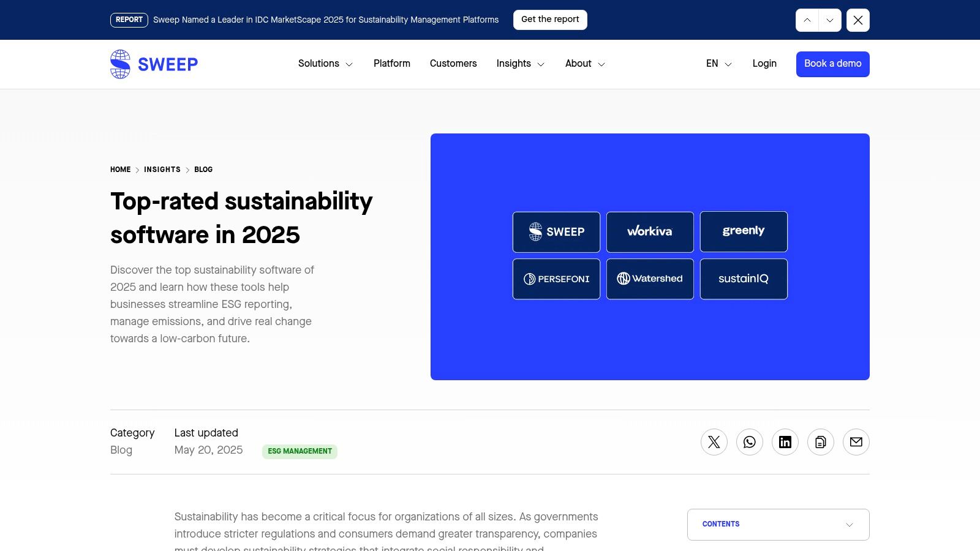
Task: Click the ESG Management tag
Action: [300, 451]
